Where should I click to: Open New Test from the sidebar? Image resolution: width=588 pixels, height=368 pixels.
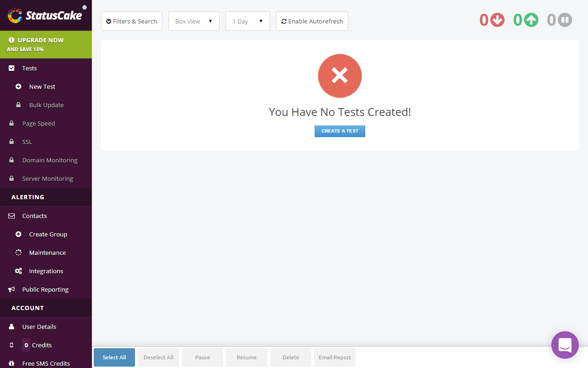[46, 86]
